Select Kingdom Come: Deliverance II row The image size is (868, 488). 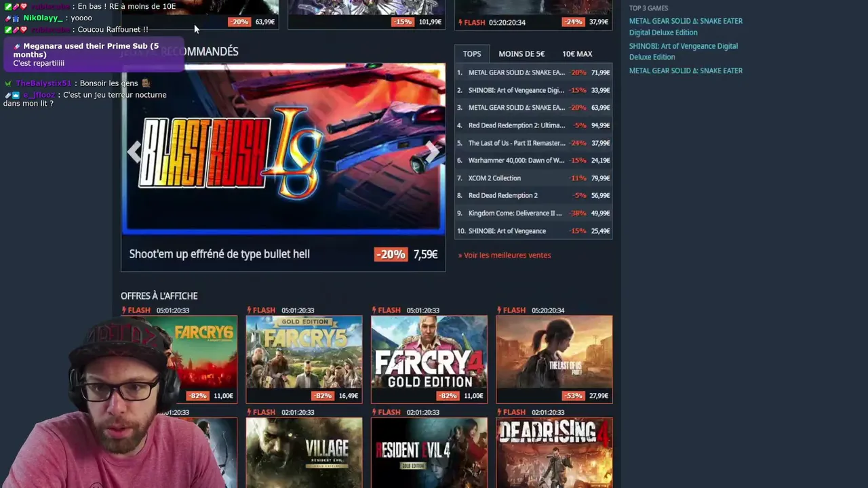coord(534,213)
